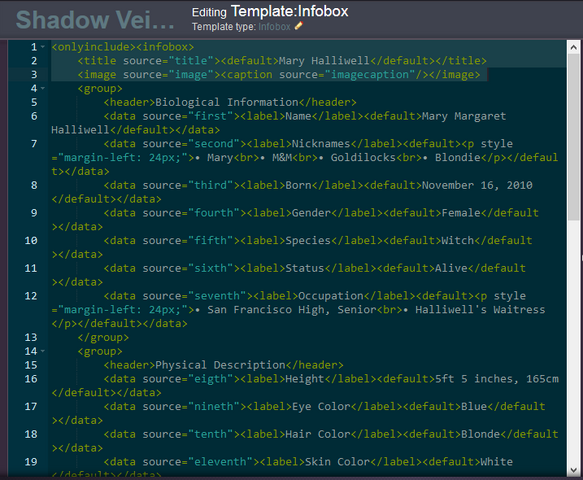The height and width of the screenshot is (480, 583).
Task: Collapse the group fold arrow on line 14
Action: point(43,351)
